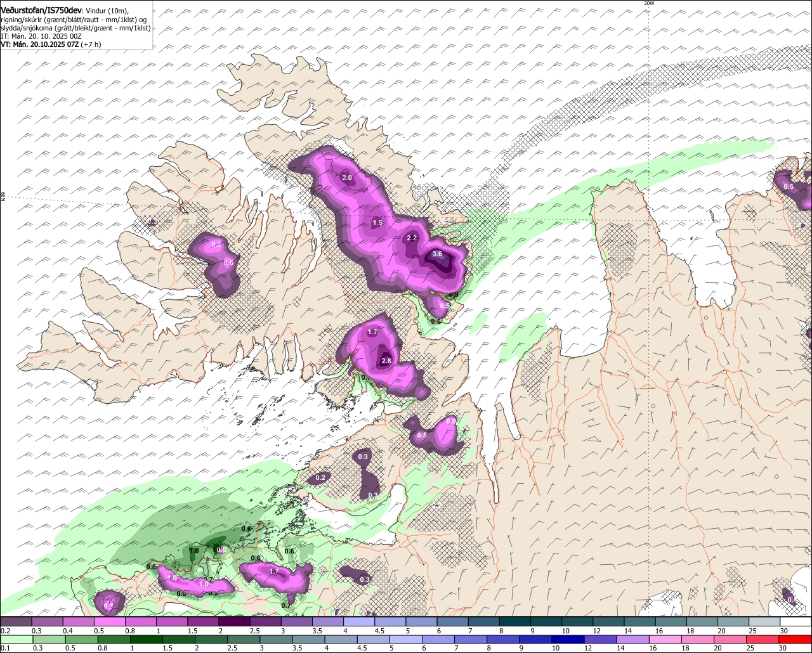Select grey-teal 16 swatch in snow legend
The image size is (812, 653).
coord(671,621)
